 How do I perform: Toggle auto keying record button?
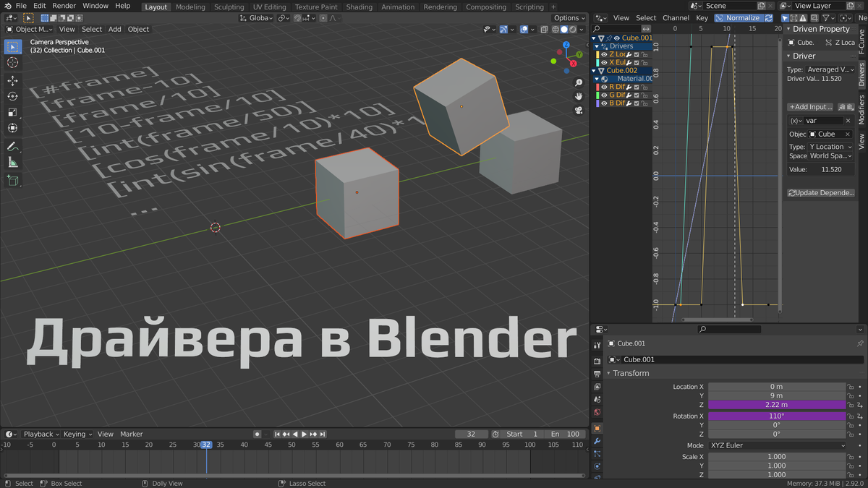point(258,434)
